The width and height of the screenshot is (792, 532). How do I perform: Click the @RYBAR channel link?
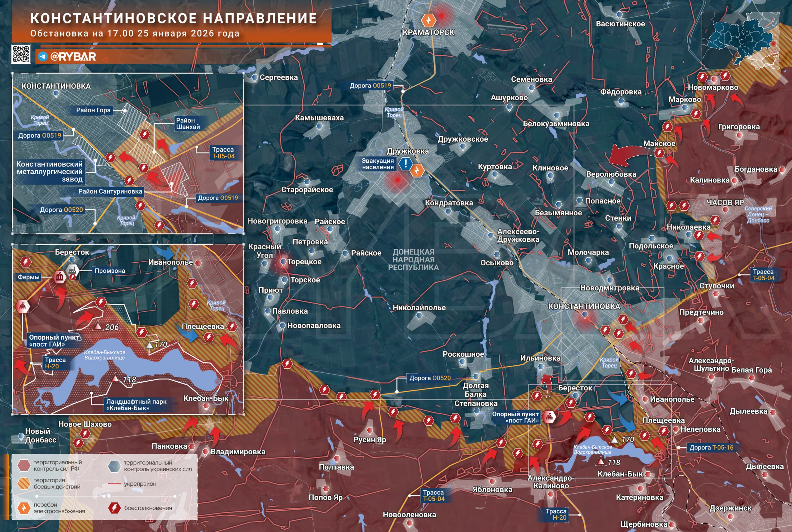click(x=73, y=56)
